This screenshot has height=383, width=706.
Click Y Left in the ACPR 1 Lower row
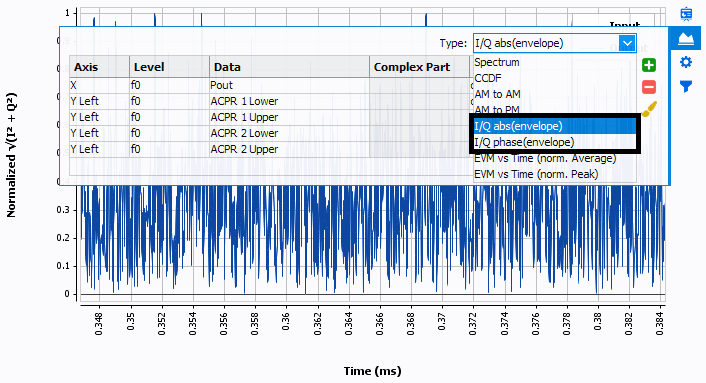coord(100,101)
